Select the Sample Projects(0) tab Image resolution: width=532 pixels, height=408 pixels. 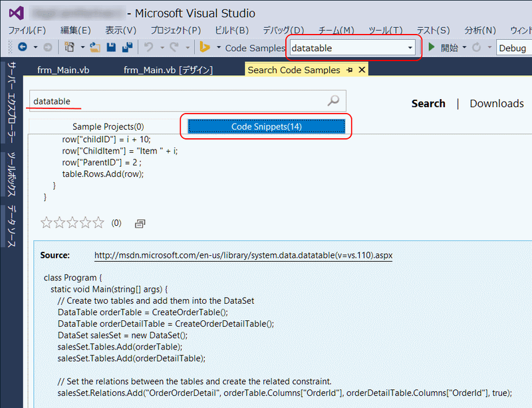(x=108, y=126)
